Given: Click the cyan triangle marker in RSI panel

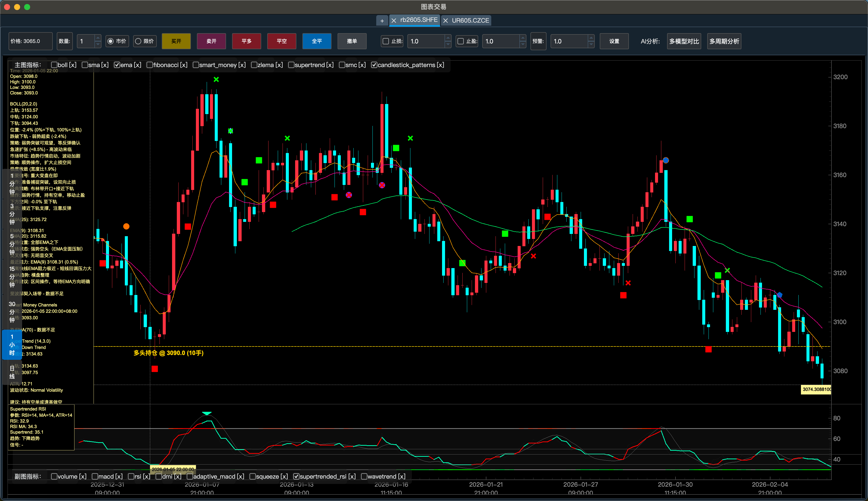Looking at the screenshot, I should 207,413.
